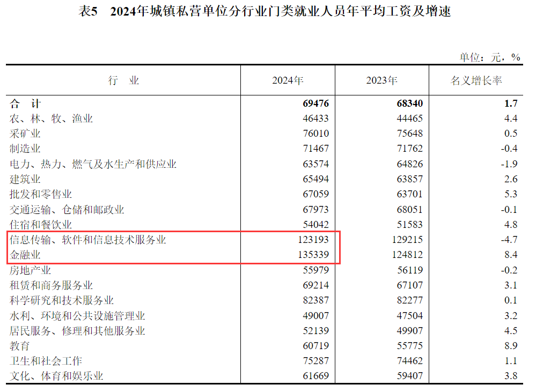Click the 房地产业 row label
Screen dimensions: 536x392
[31, 270]
